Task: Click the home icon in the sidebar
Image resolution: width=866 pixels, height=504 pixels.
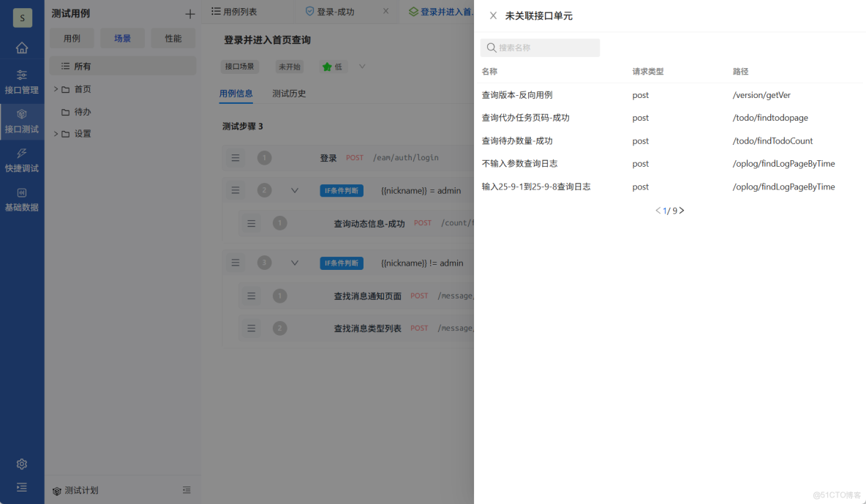Action: pyautogui.click(x=22, y=47)
